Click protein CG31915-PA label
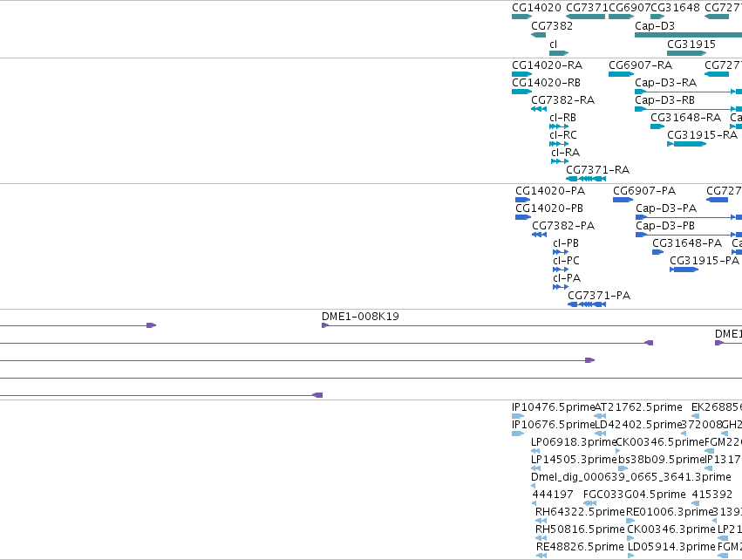The width and height of the screenshot is (742, 560). point(705,261)
